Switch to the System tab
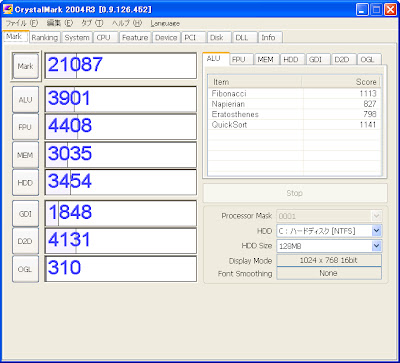Image resolution: width=400 pixels, height=363 pixels. pyautogui.click(x=77, y=38)
